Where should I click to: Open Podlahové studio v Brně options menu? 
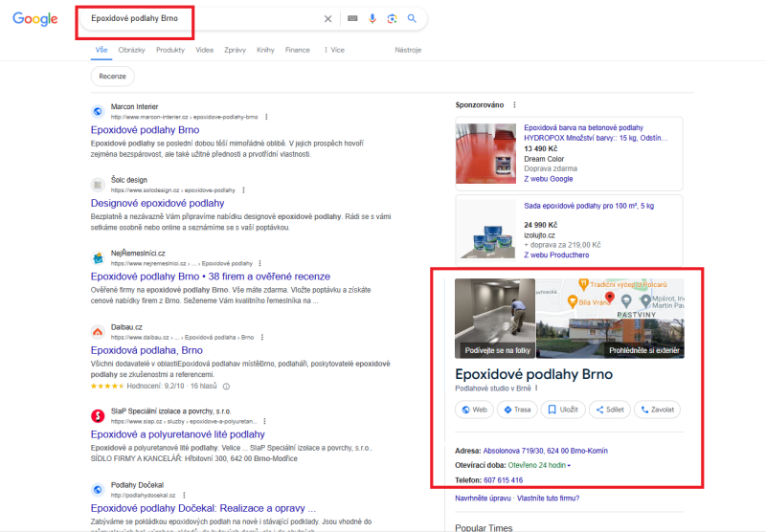click(x=536, y=388)
